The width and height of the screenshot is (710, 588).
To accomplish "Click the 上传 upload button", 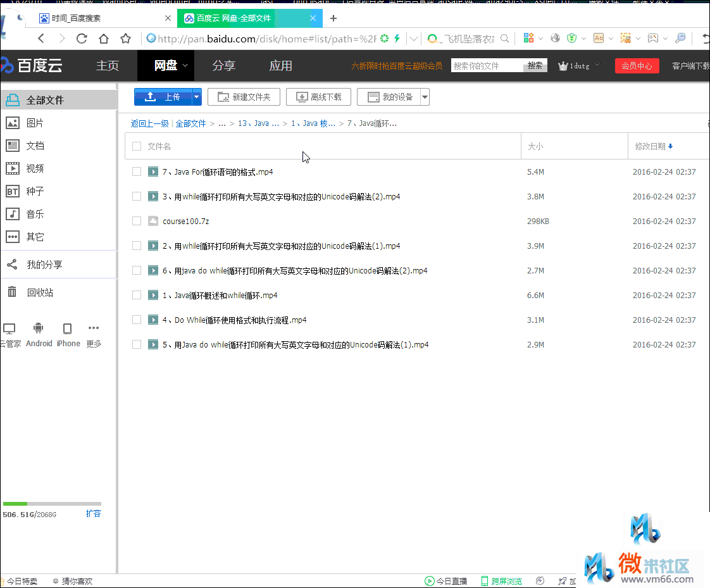I will pos(163,97).
